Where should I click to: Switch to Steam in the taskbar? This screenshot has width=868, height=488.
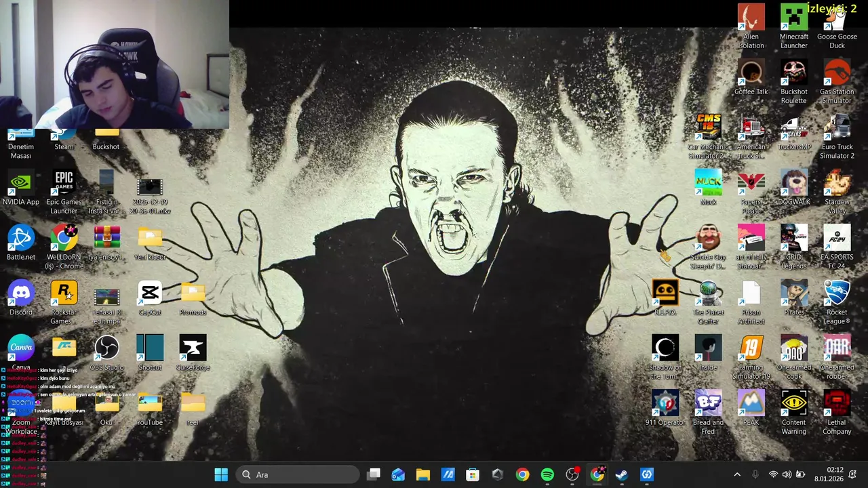622,474
